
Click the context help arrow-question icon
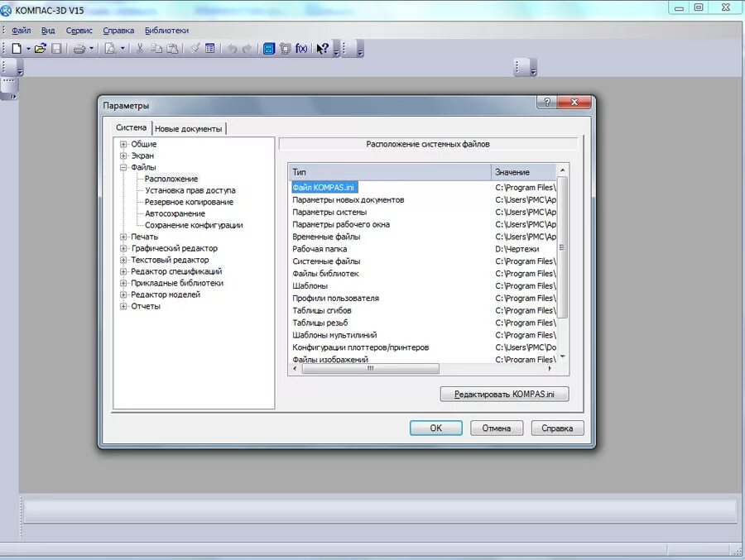(x=322, y=49)
